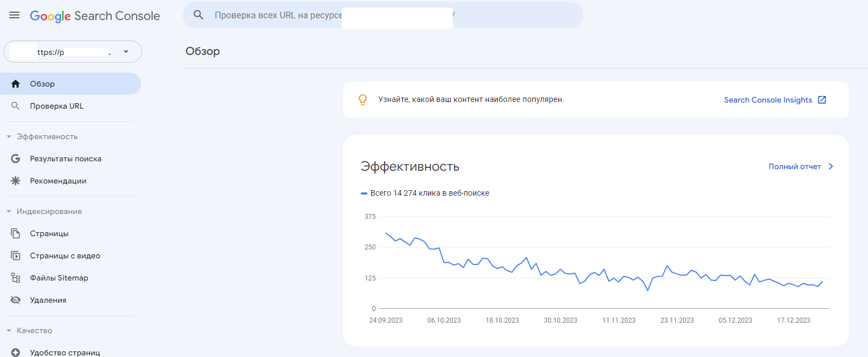The height and width of the screenshot is (357, 868).
Task: Click the Обзор page title
Action: coord(203,52)
